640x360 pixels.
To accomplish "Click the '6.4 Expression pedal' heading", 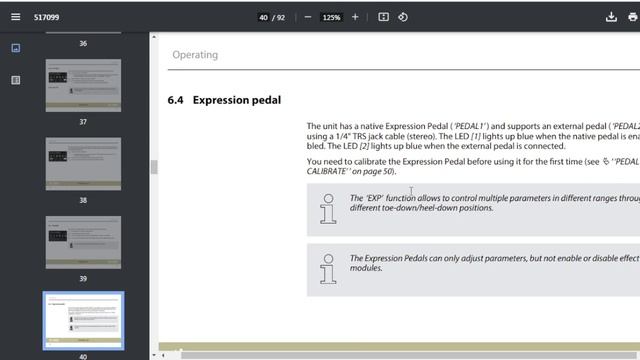I will [224, 100].
